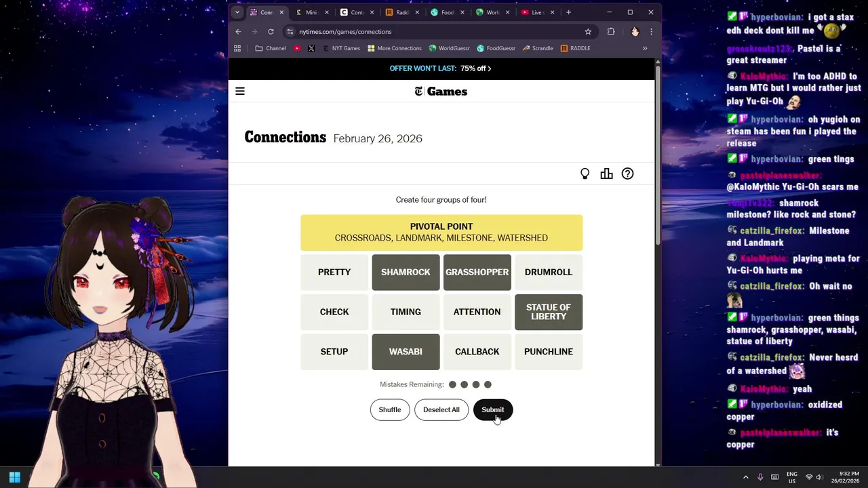Open the clock and date in taskbar

[846, 477]
